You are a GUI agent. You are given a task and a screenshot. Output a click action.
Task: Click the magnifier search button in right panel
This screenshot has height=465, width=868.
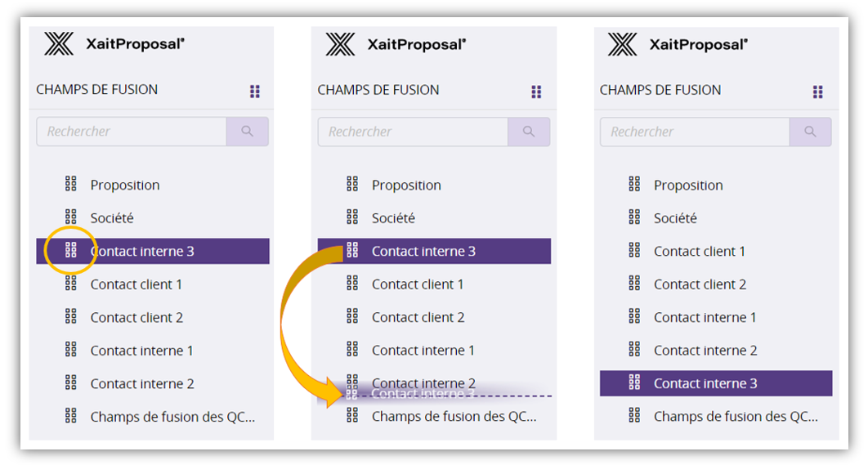point(811,132)
